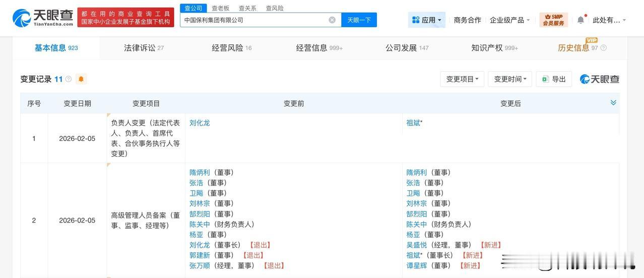Click the 高级管理人员备案 change item cell

tap(146, 220)
